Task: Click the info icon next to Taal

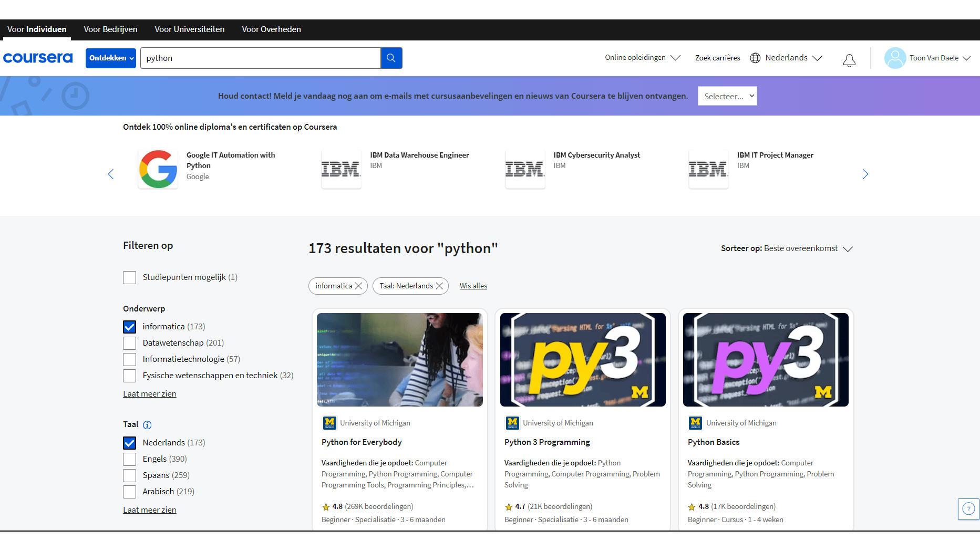Action: pyautogui.click(x=148, y=425)
